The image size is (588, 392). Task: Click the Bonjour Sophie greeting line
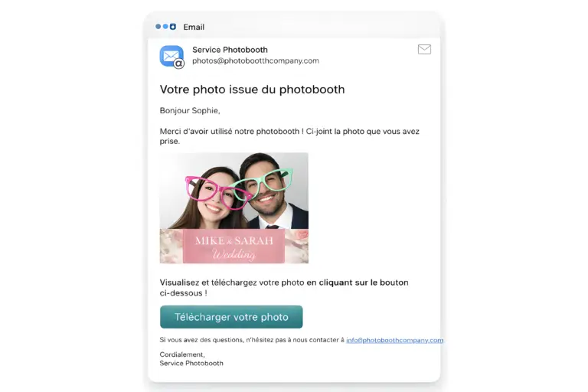pyautogui.click(x=190, y=111)
